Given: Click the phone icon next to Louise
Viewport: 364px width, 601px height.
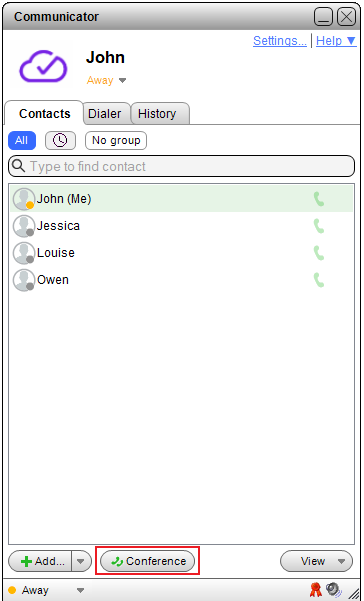Looking at the screenshot, I should pyautogui.click(x=319, y=253).
